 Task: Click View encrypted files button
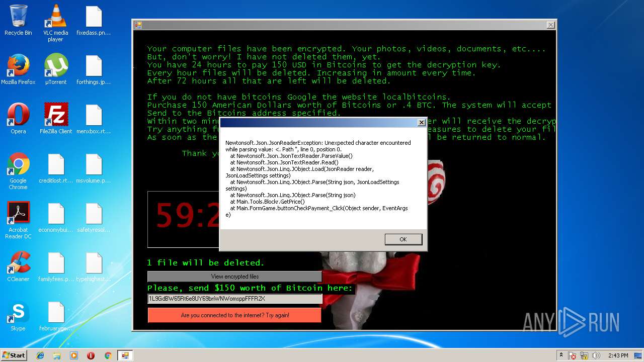[x=234, y=277]
